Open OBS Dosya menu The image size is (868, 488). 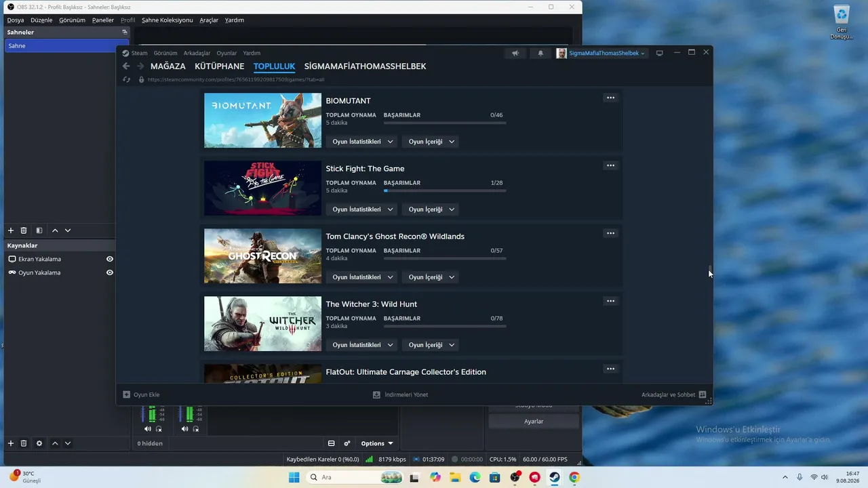pos(15,20)
